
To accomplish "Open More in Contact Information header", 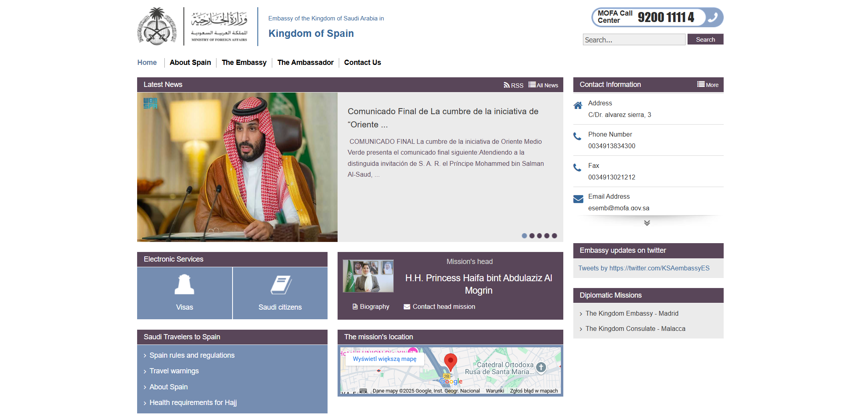I will pos(708,85).
